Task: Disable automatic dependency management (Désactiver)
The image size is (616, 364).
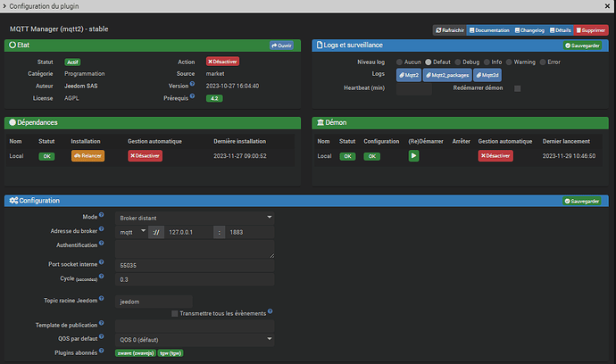Action: pos(145,156)
